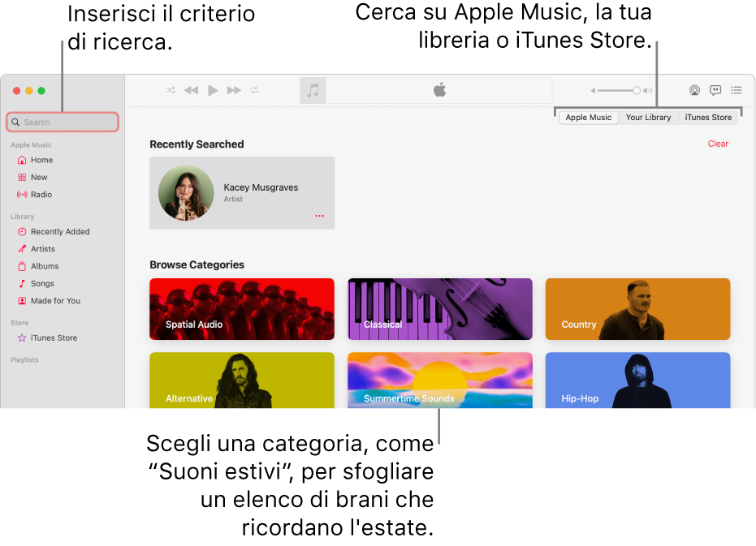756x546 pixels.
Task: Click the Songs music note icon
Action: [x=22, y=283]
